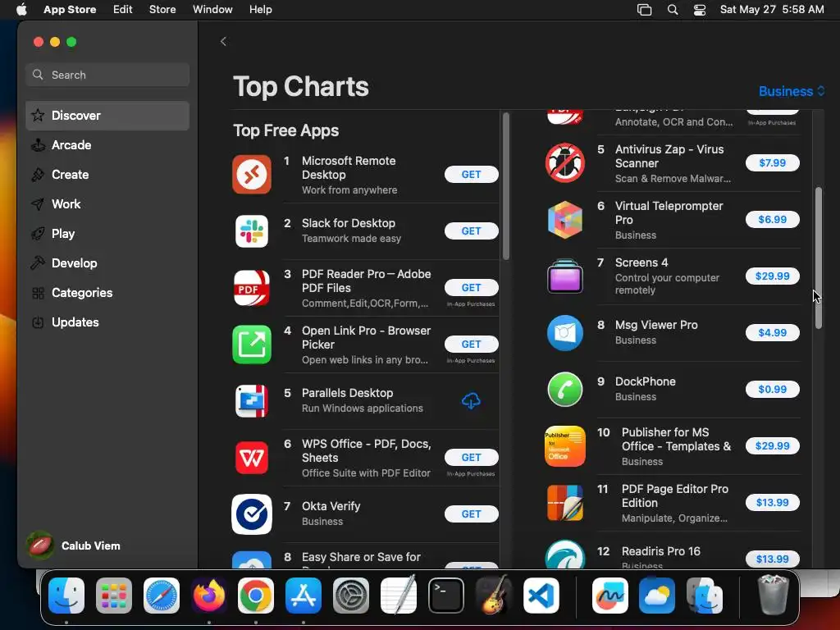
Task: Select Discover in the sidebar
Action: click(x=107, y=116)
